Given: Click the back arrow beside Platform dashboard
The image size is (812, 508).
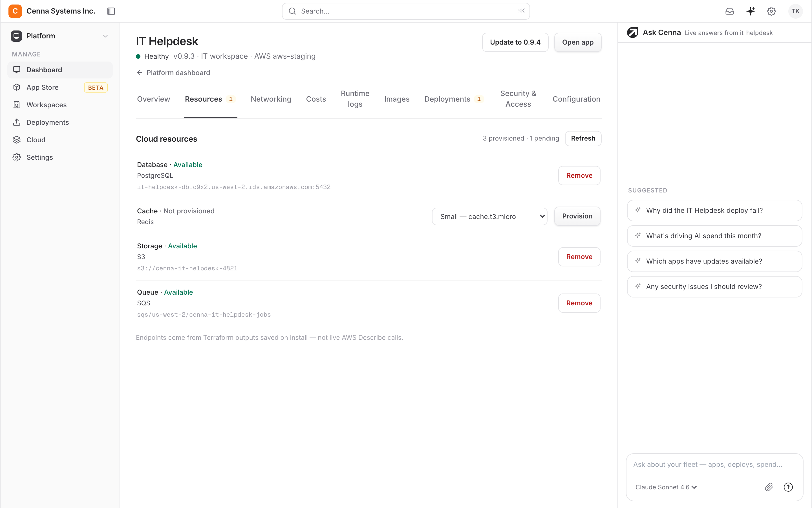Looking at the screenshot, I should [x=140, y=73].
